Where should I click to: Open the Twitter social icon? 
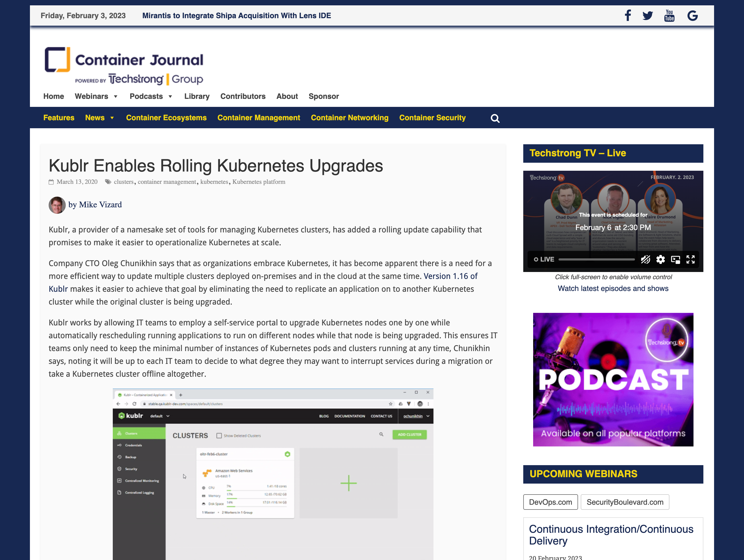[x=648, y=15]
